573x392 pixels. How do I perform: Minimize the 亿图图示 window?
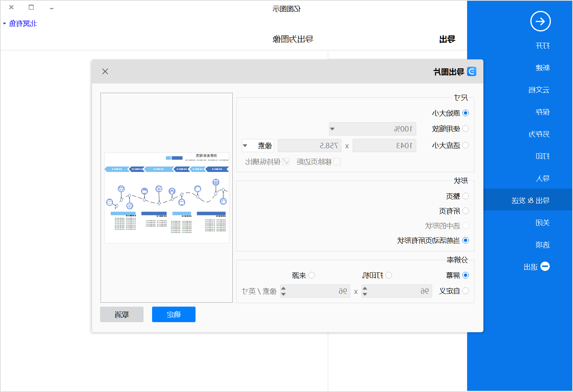(52, 8)
